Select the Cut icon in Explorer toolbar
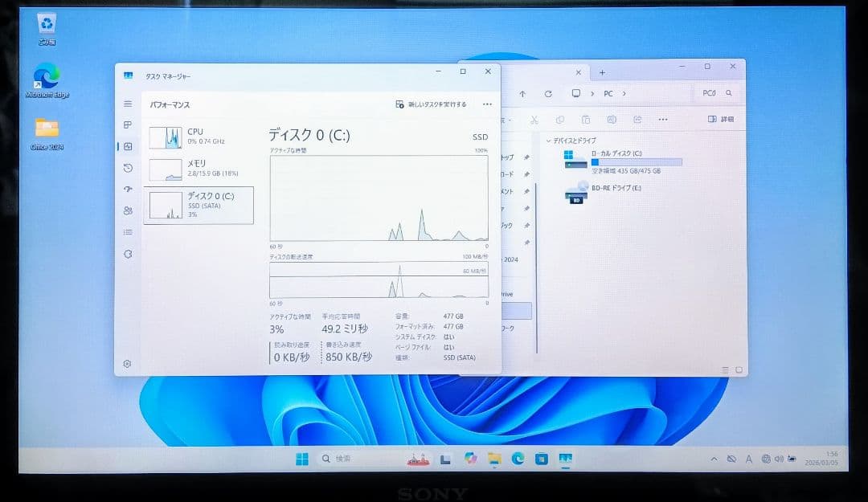The width and height of the screenshot is (868, 502). click(534, 119)
